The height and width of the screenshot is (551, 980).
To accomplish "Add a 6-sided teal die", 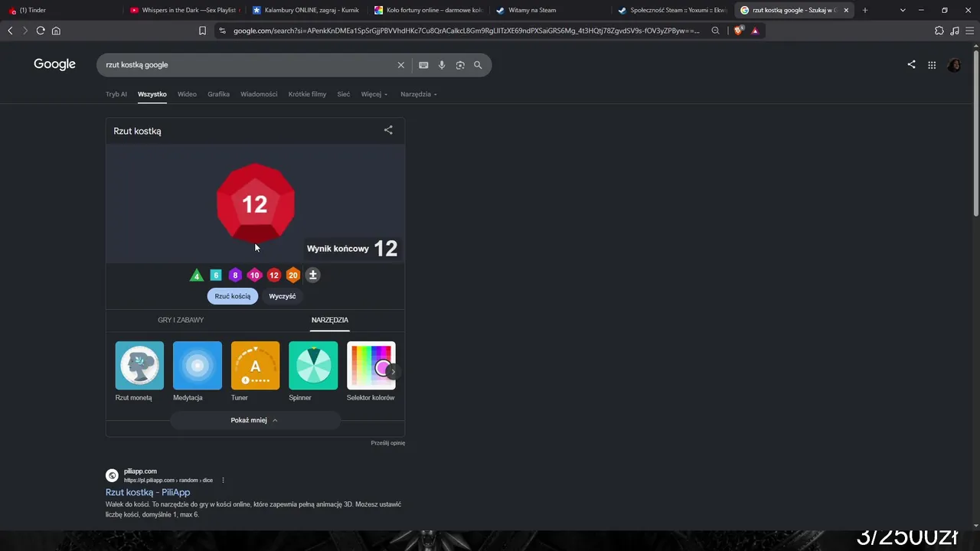I will pos(216,275).
